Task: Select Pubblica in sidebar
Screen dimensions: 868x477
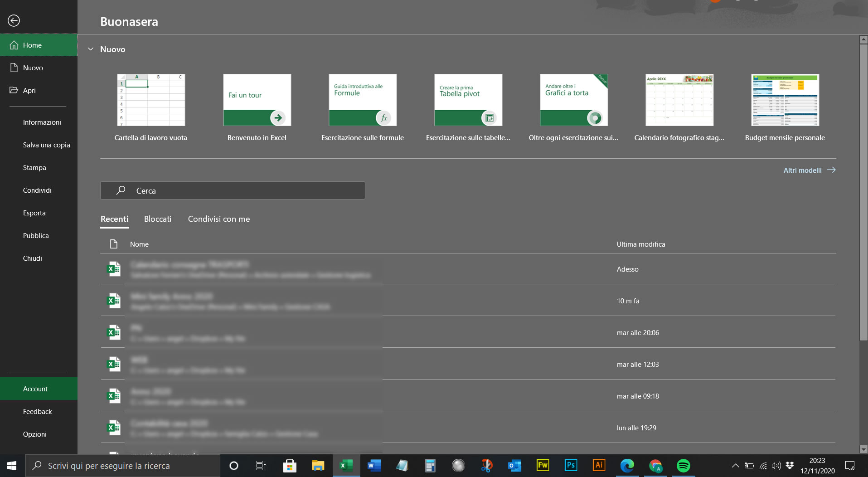Action: pyautogui.click(x=39, y=235)
